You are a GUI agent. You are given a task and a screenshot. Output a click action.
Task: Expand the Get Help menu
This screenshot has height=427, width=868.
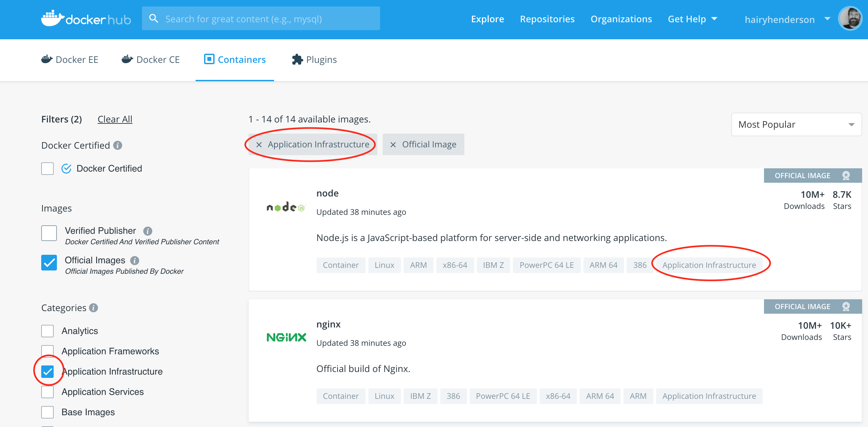point(692,19)
